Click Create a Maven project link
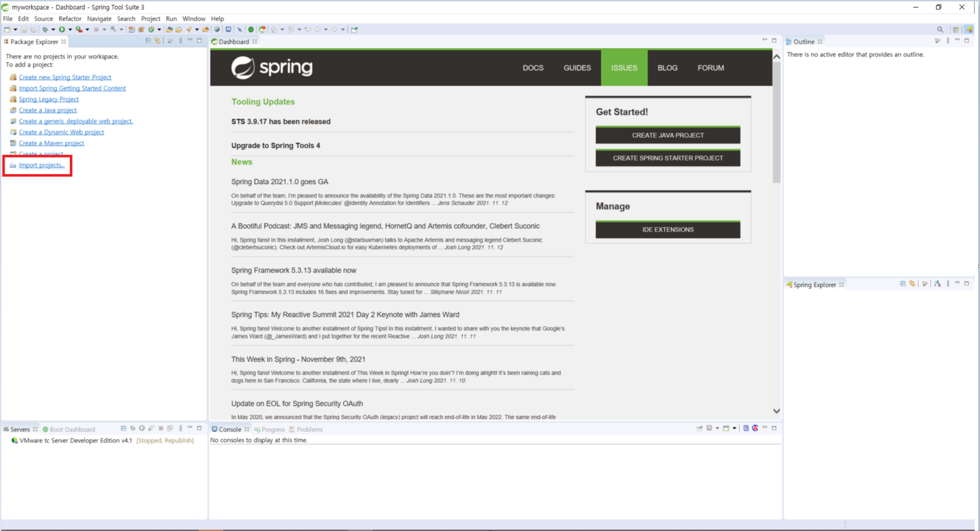The height and width of the screenshot is (531, 980). coord(51,143)
